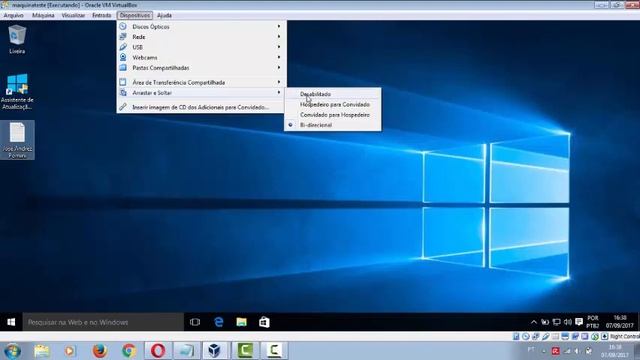Expand USB submenu
The width and height of the screenshot is (640, 360).
click(x=202, y=47)
